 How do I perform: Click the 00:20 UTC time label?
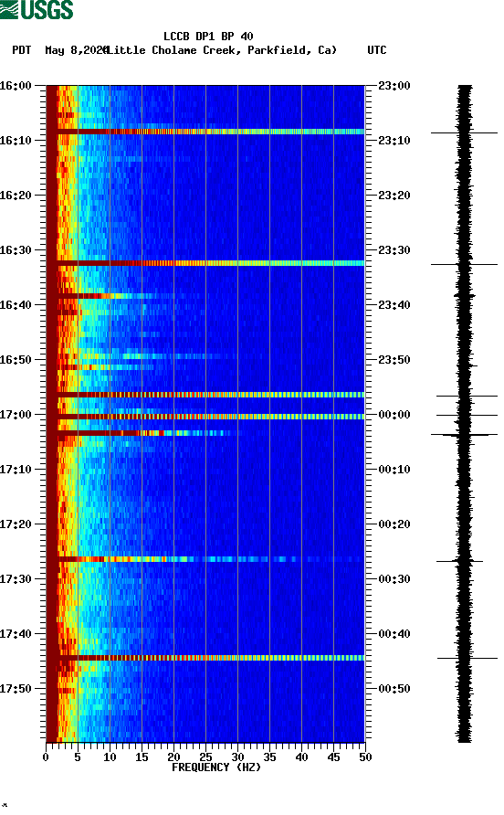click(x=394, y=524)
